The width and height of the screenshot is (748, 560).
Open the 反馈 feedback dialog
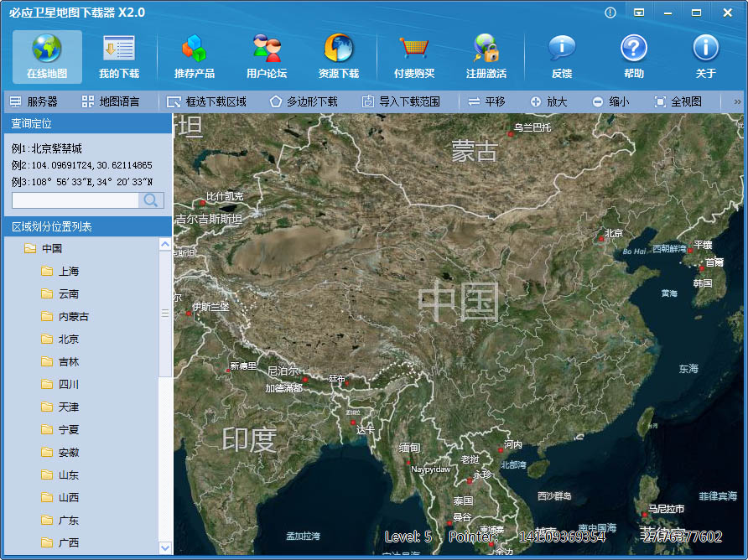(562, 56)
